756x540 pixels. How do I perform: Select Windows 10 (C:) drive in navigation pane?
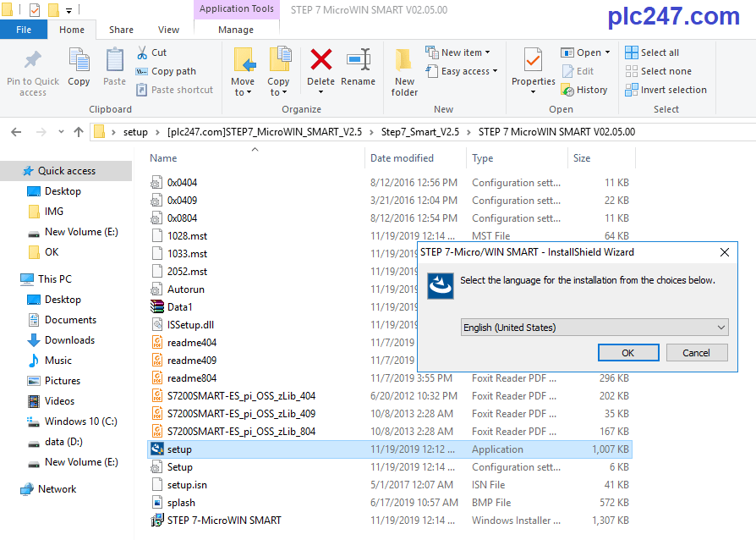click(80, 422)
